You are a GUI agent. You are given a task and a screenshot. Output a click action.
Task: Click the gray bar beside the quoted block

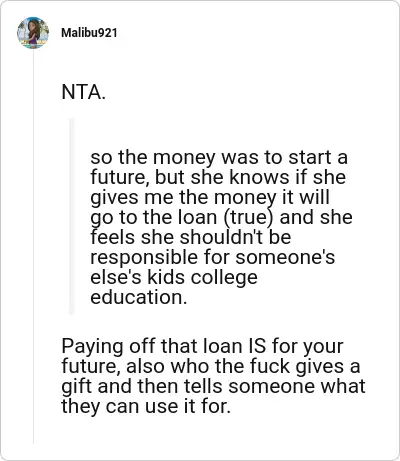(71, 216)
